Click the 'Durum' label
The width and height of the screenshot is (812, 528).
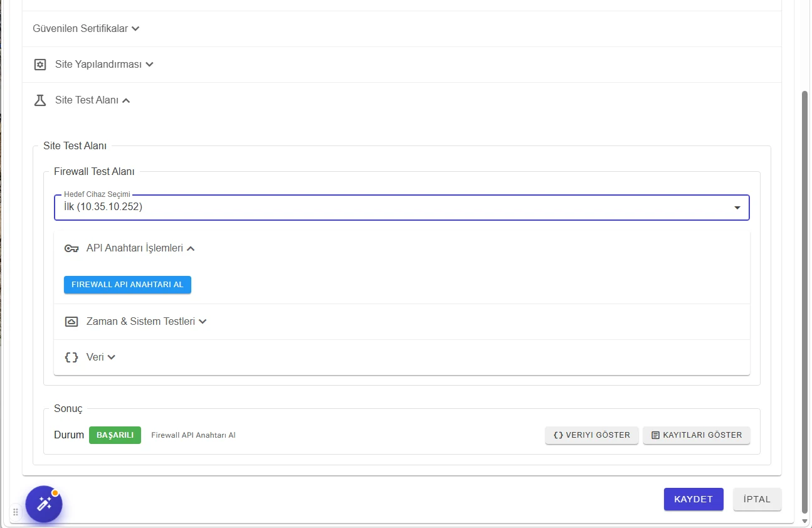coord(69,435)
